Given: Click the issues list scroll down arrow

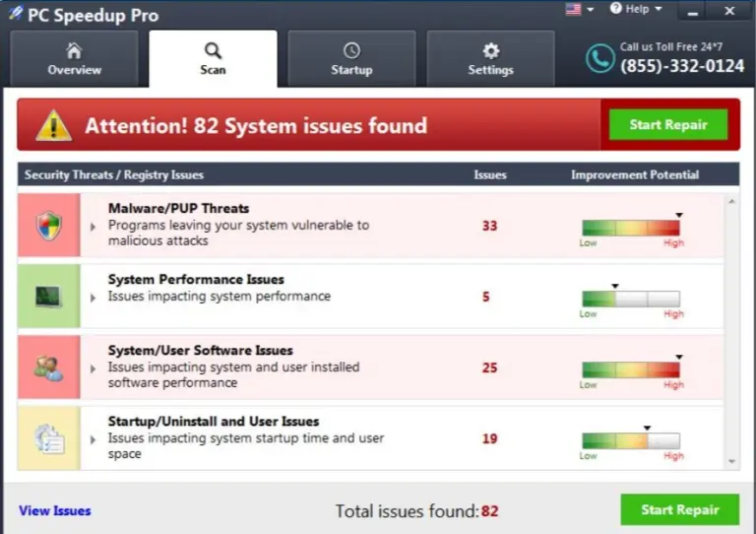Looking at the screenshot, I should click(x=732, y=462).
